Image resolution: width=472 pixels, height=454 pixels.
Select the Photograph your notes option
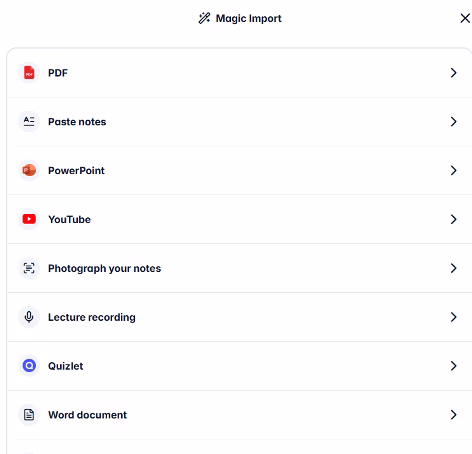coord(104,269)
